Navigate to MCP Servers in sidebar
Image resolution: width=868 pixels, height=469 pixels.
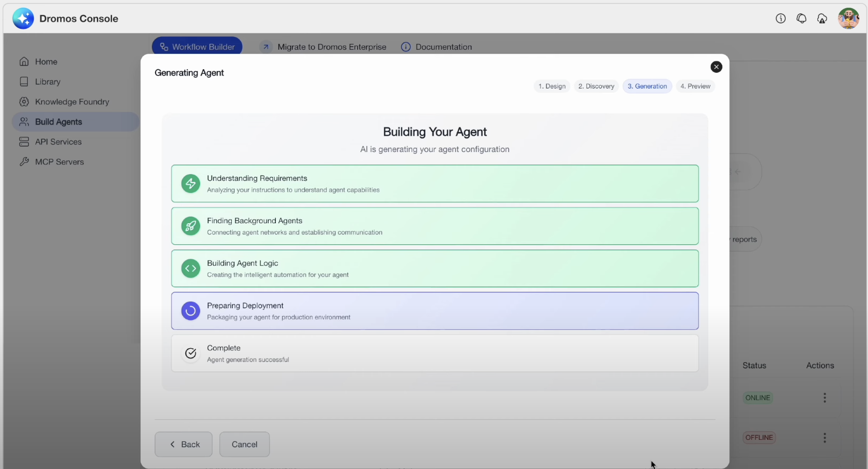point(59,162)
